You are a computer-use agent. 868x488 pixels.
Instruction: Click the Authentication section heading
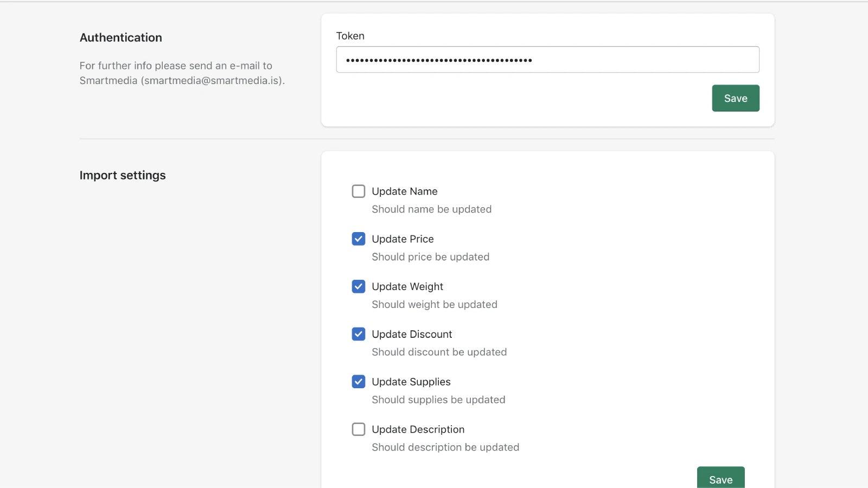coord(120,37)
